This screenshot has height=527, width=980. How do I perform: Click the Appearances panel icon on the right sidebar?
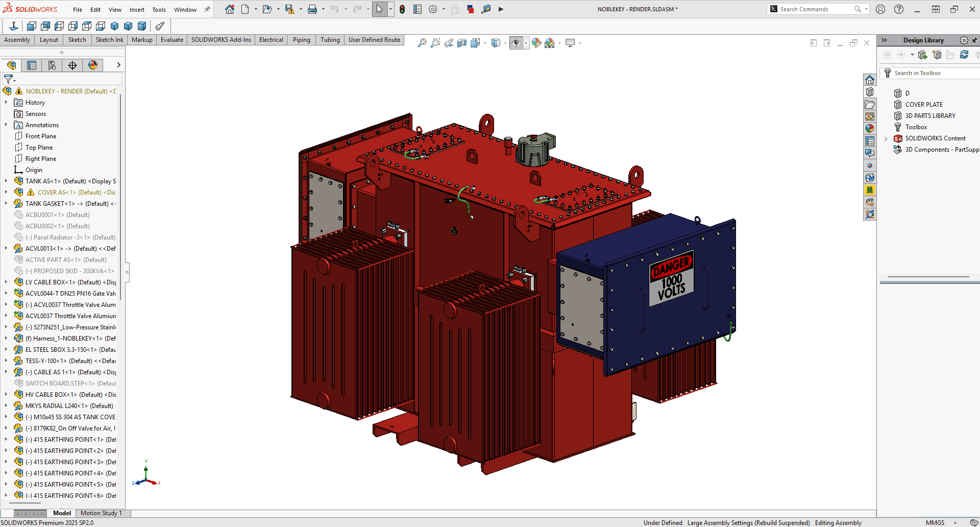pyautogui.click(x=870, y=128)
